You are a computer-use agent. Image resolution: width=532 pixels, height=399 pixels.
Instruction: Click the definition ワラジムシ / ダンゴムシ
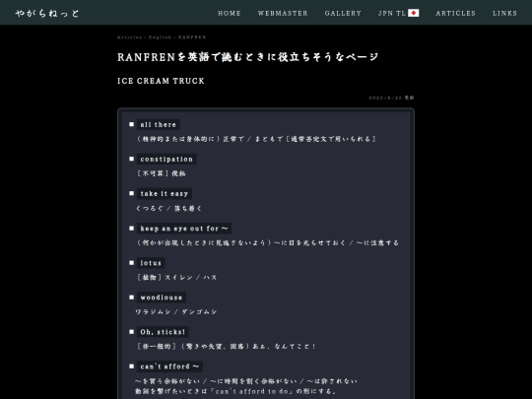pos(176,311)
